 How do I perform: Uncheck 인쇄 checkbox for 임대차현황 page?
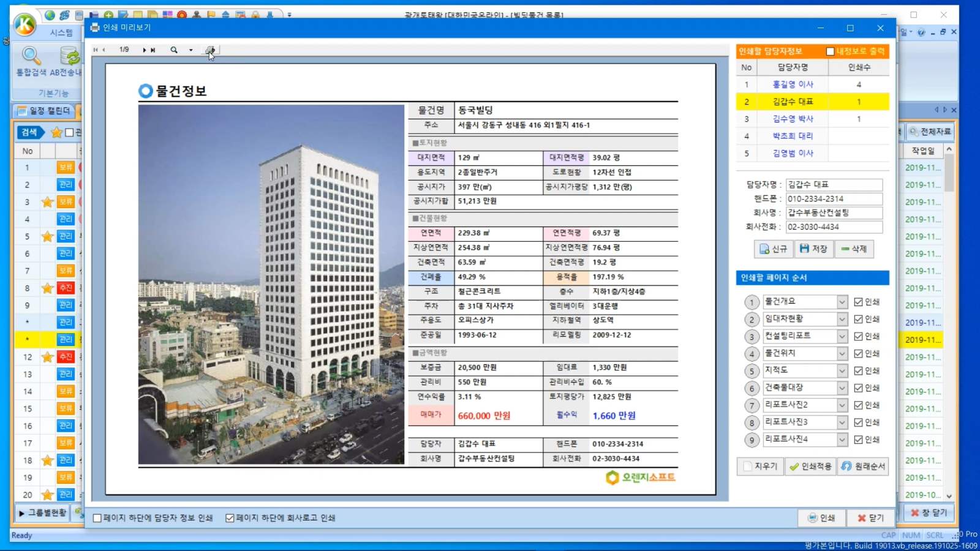[858, 319]
